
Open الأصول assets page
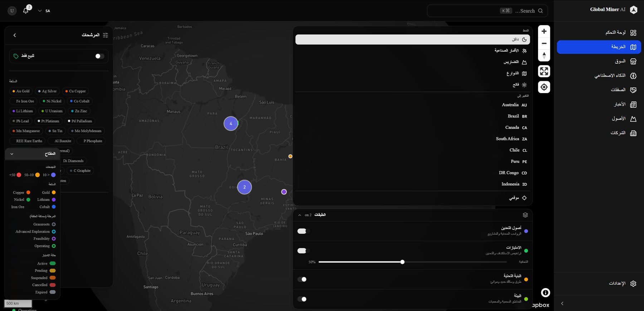(599, 118)
